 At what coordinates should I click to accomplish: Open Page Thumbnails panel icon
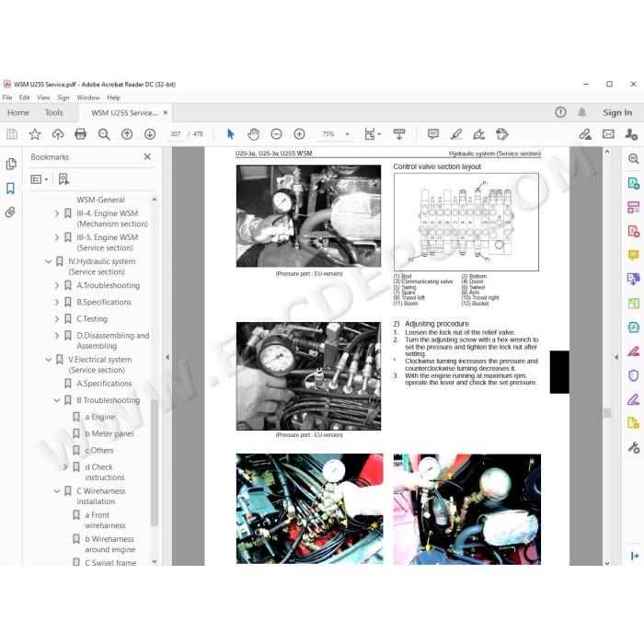(11, 164)
